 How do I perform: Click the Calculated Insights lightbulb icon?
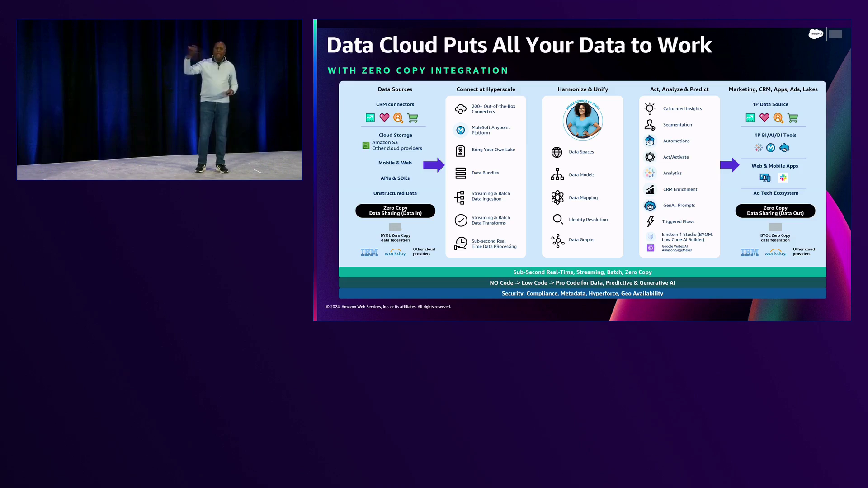pyautogui.click(x=650, y=108)
